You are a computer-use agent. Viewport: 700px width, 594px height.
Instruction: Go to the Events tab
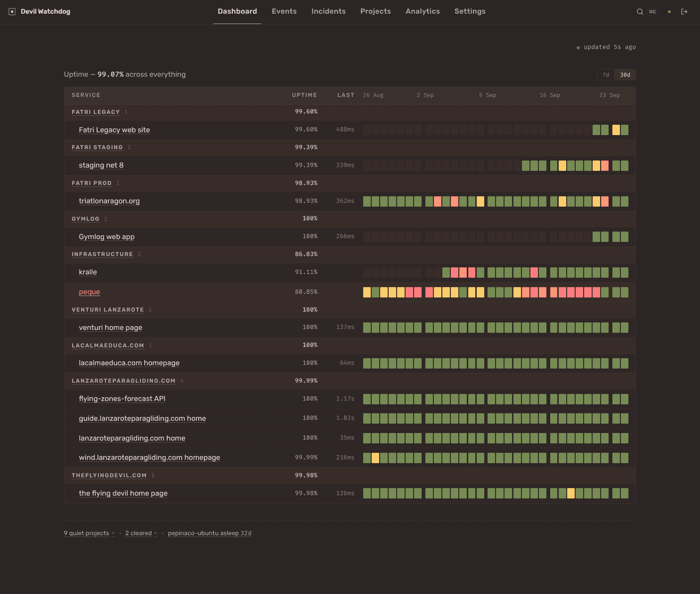tap(284, 11)
